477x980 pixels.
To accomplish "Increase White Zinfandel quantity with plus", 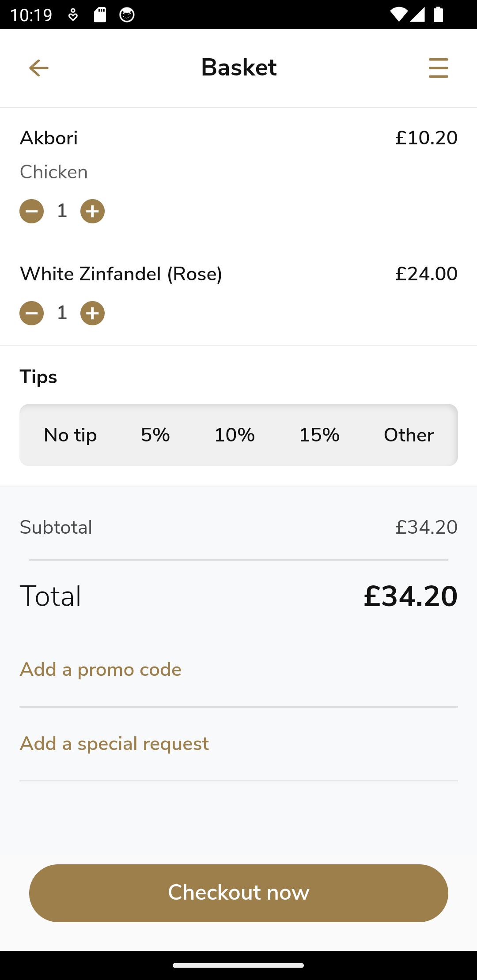I will 92,313.
